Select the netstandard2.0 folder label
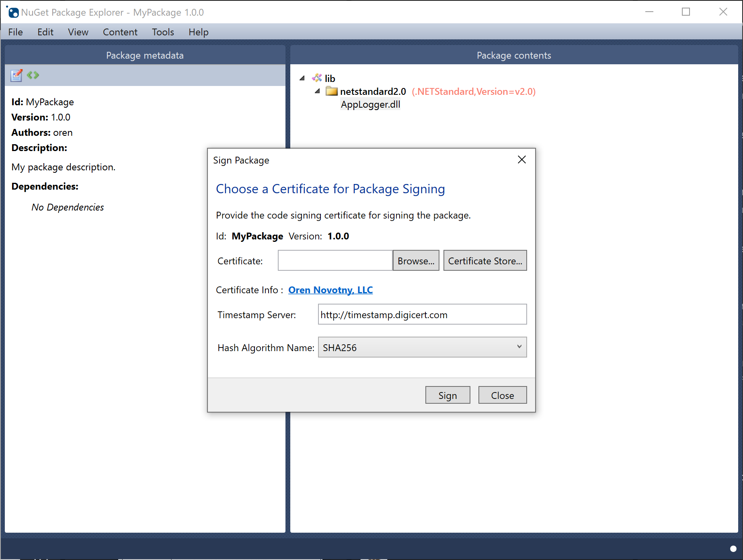The image size is (743, 560). pos(373,92)
